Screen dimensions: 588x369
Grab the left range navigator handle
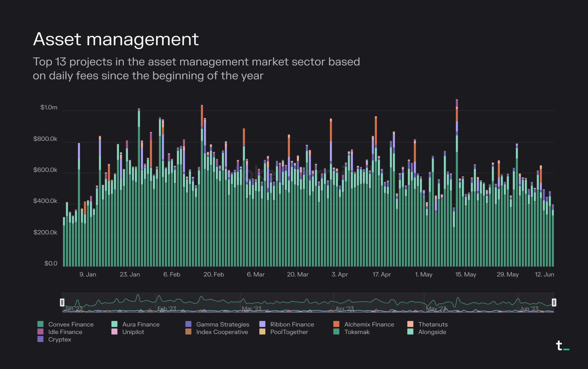[62, 302]
